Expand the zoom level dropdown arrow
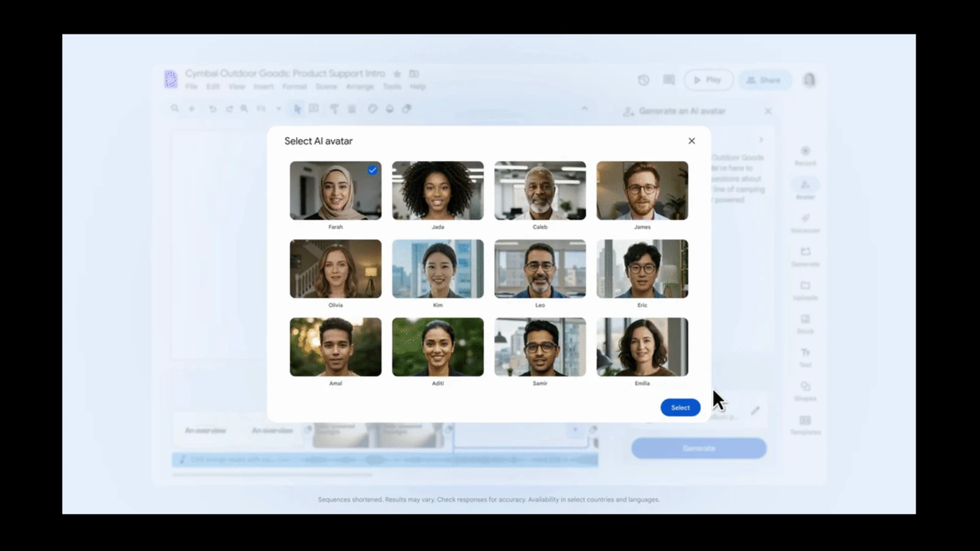 pos(278,109)
